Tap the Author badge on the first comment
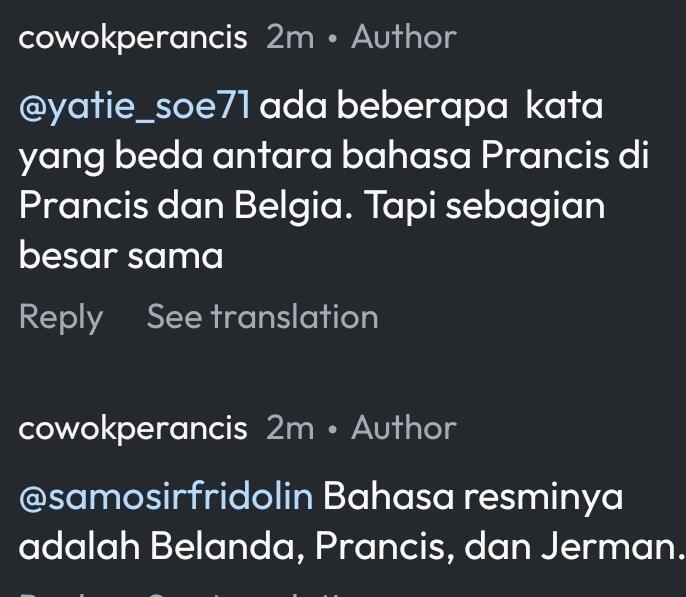This screenshot has height=597, width=686. tap(404, 38)
